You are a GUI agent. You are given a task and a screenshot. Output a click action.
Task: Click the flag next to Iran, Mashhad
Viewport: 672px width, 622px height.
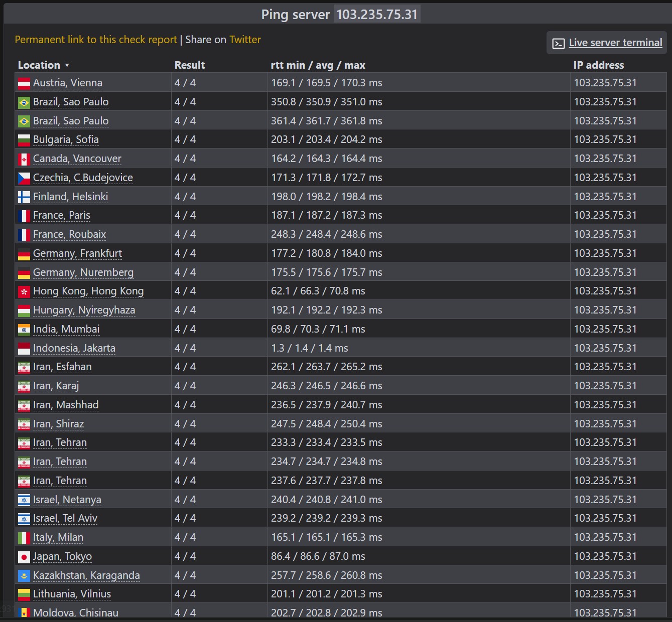click(24, 405)
